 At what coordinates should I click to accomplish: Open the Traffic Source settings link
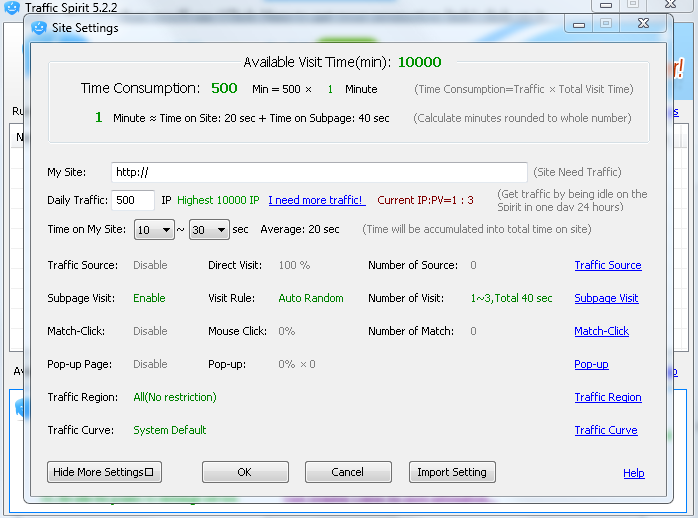coord(608,265)
